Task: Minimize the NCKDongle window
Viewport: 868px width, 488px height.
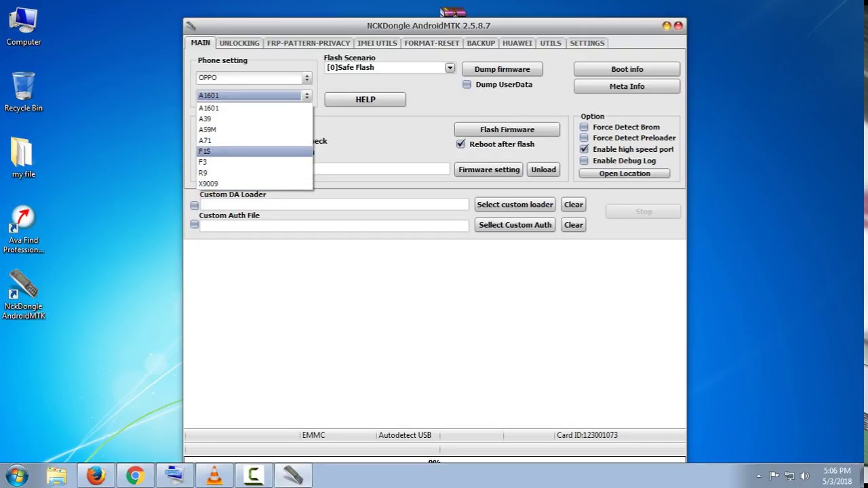Action: pos(667,26)
